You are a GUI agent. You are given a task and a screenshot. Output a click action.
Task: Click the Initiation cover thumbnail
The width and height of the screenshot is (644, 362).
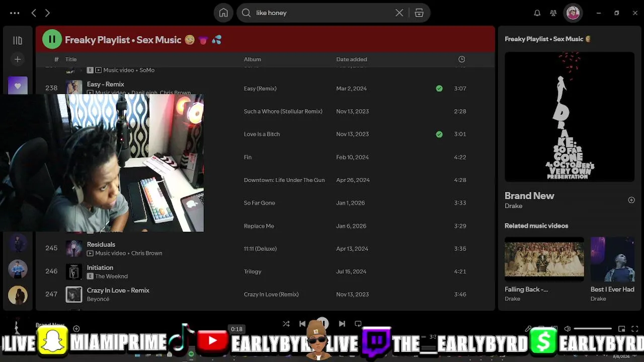74,271
